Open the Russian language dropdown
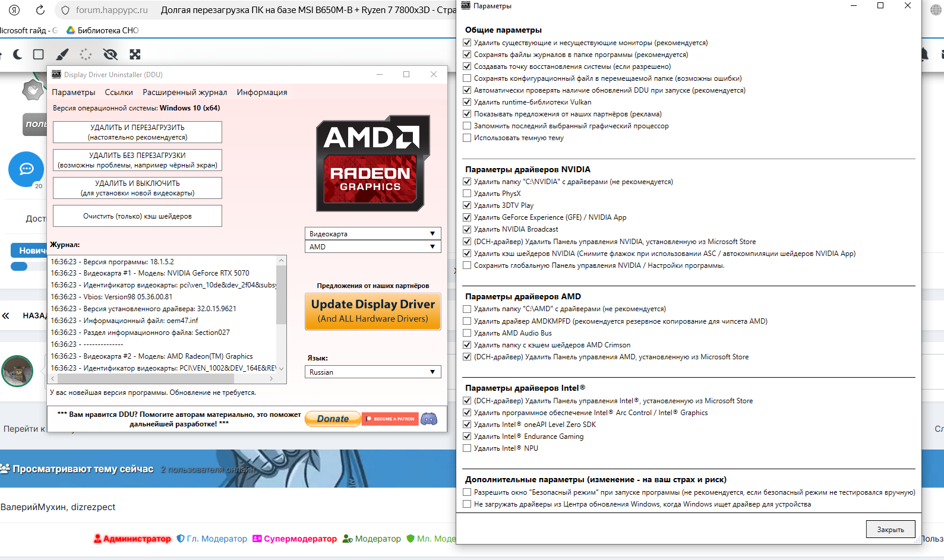Viewport: 944px width, 560px height. click(x=372, y=372)
